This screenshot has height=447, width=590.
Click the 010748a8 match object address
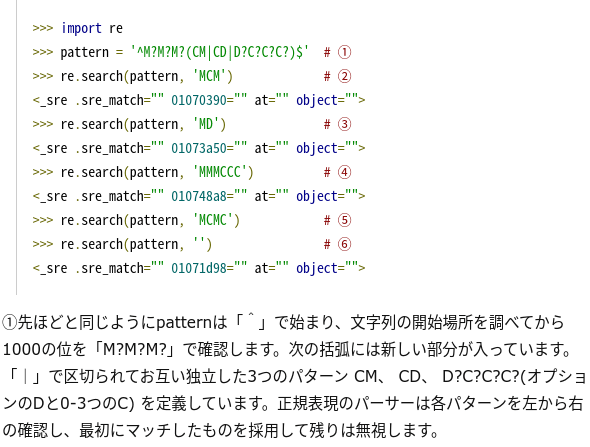click(199, 196)
